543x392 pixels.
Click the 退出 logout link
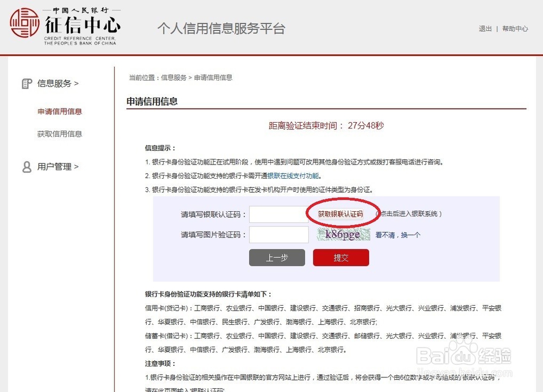click(485, 29)
